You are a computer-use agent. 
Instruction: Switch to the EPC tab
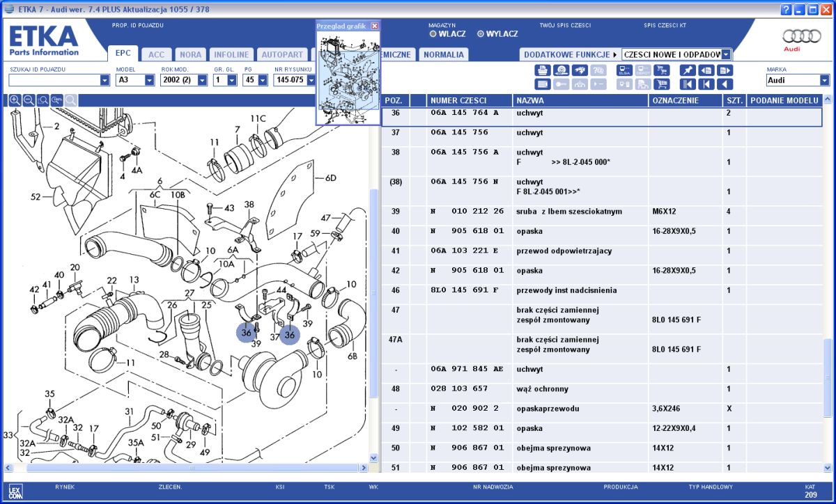pyautogui.click(x=123, y=54)
